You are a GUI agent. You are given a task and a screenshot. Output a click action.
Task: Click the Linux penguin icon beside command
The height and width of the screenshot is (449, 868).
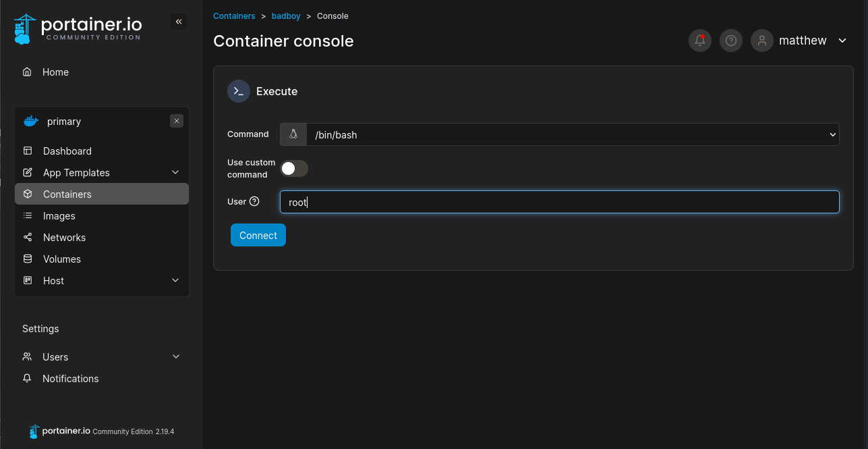pyautogui.click(x=293, y=134)
